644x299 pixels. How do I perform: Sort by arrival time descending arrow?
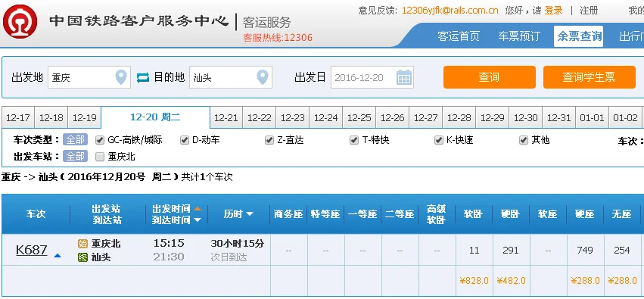coord(198,220)
